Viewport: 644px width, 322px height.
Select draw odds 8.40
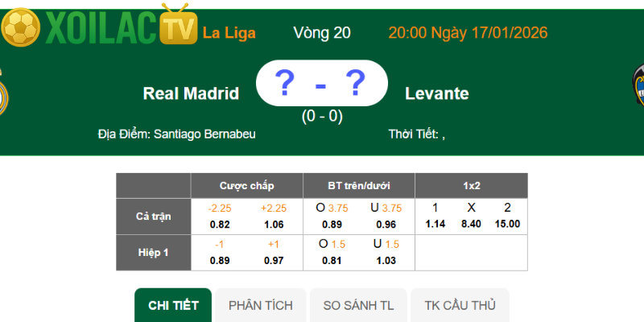(471, 224)
